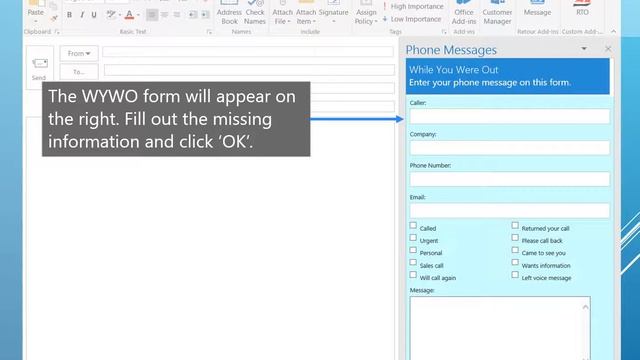The image size is (640, 360).
Task: Open Basic Text dialog launcher
Action: click(209, 32)
